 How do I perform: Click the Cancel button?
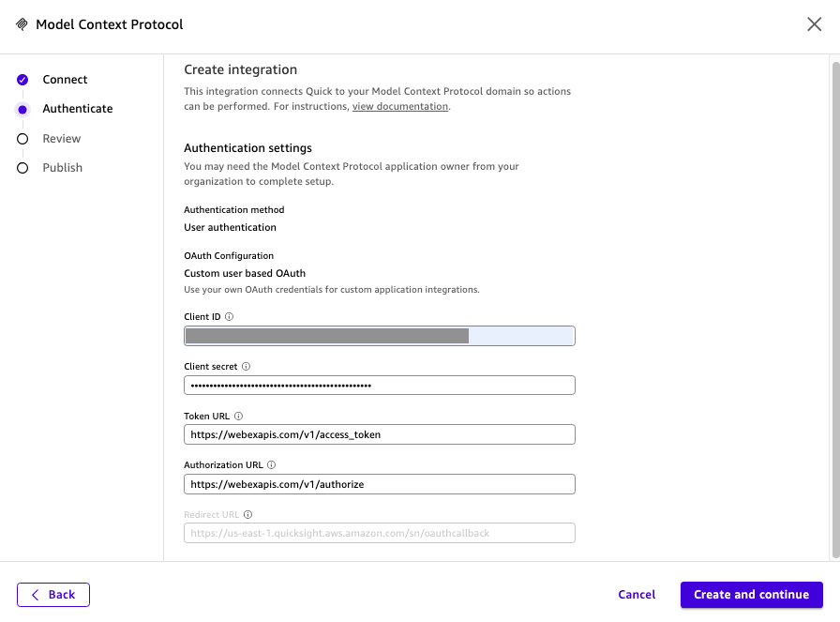(x=637, y=595)
